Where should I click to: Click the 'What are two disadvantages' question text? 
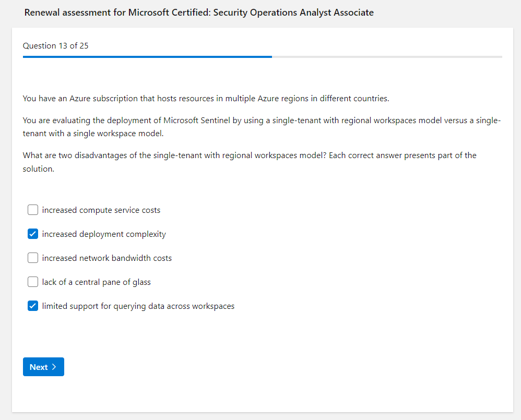[x=250, y=162]
